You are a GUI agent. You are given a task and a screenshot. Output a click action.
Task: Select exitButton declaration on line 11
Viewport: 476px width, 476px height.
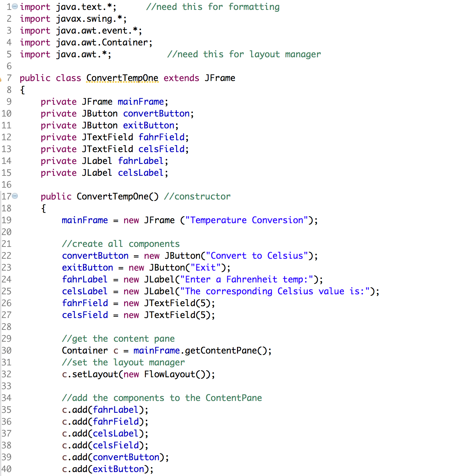point(148,125)
